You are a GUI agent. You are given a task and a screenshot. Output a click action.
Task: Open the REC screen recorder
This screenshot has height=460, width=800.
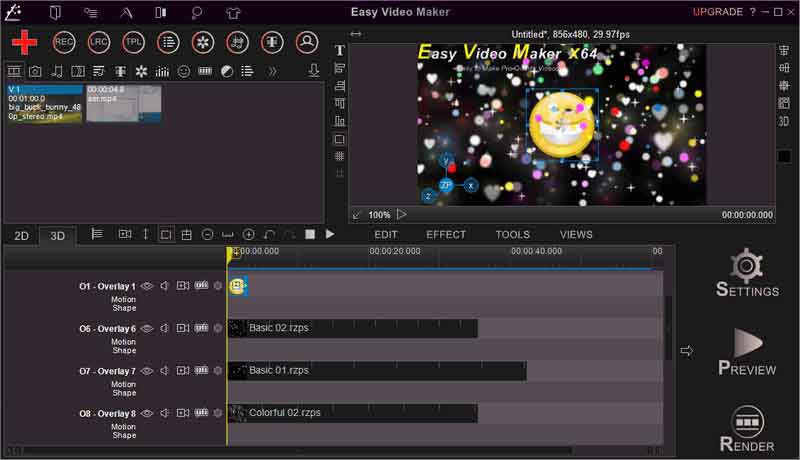[64, 42]
